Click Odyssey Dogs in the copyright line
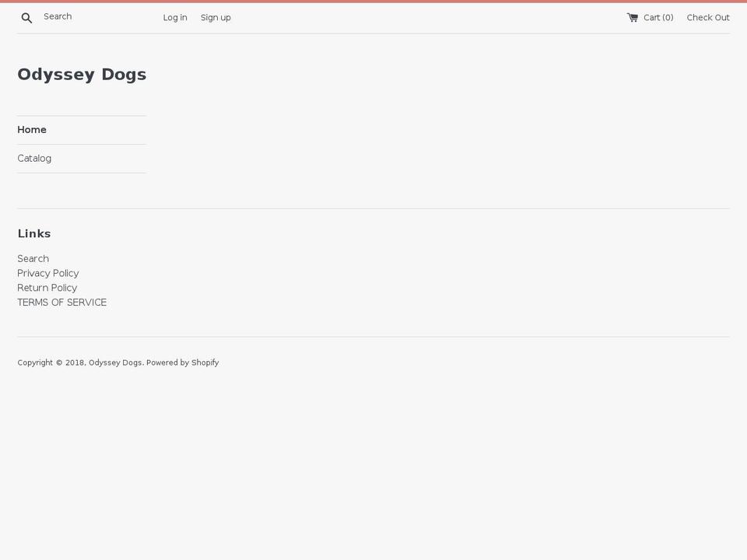 point(115,362)
